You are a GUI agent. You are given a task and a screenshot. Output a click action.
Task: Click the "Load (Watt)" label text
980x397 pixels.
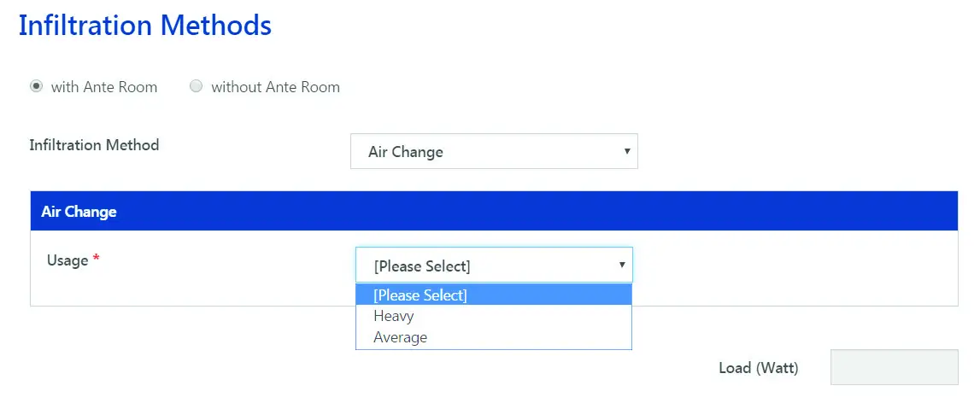pyautogui.click(x=758, y=368)
